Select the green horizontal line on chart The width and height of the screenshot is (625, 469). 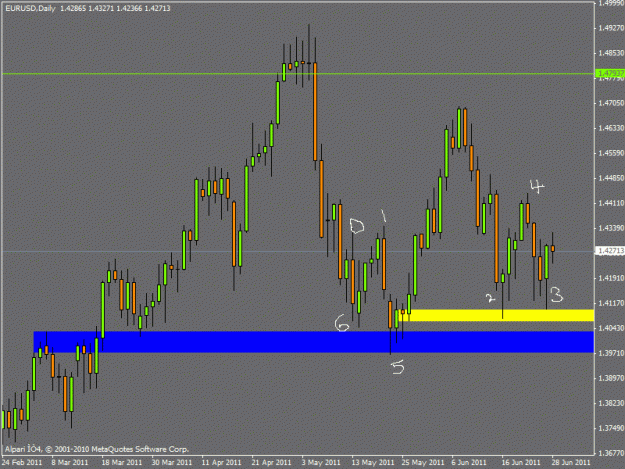click(x=298, y=74)
